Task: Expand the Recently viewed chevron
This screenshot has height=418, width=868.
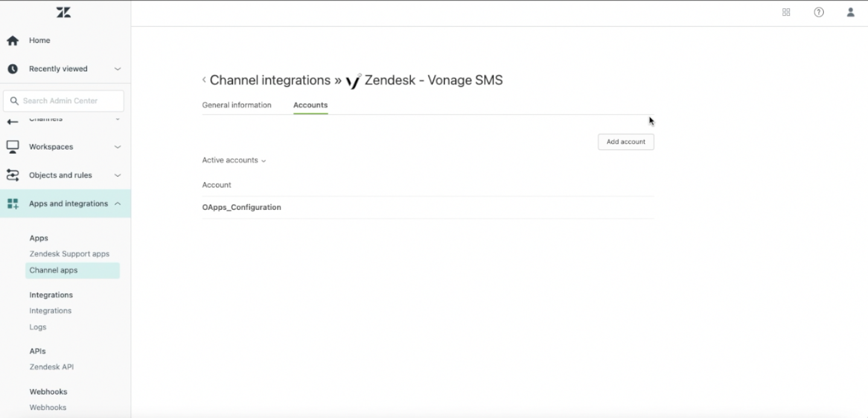Action: click(118, 69)
